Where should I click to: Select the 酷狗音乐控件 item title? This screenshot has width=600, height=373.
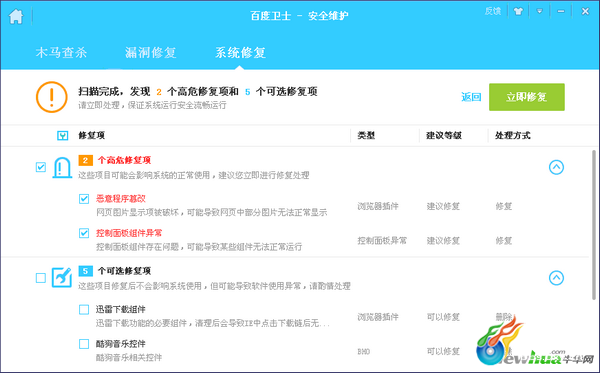(x=121, y=344)
